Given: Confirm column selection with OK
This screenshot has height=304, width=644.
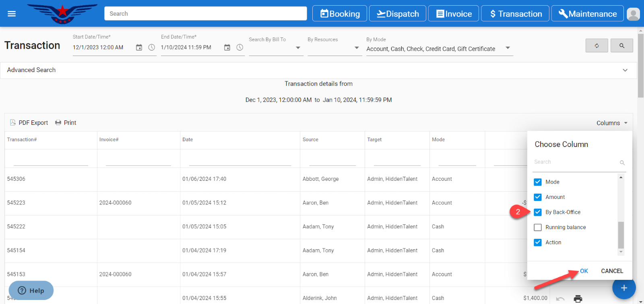Looking at the screenshot, I should 584,271.
